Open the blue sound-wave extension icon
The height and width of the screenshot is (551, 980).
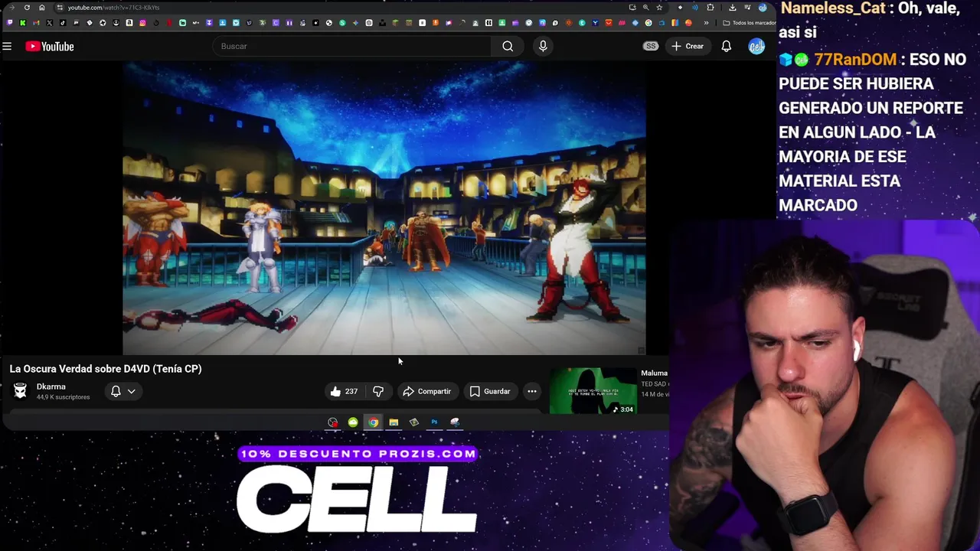pyautogui.click(x=695, y=8)
